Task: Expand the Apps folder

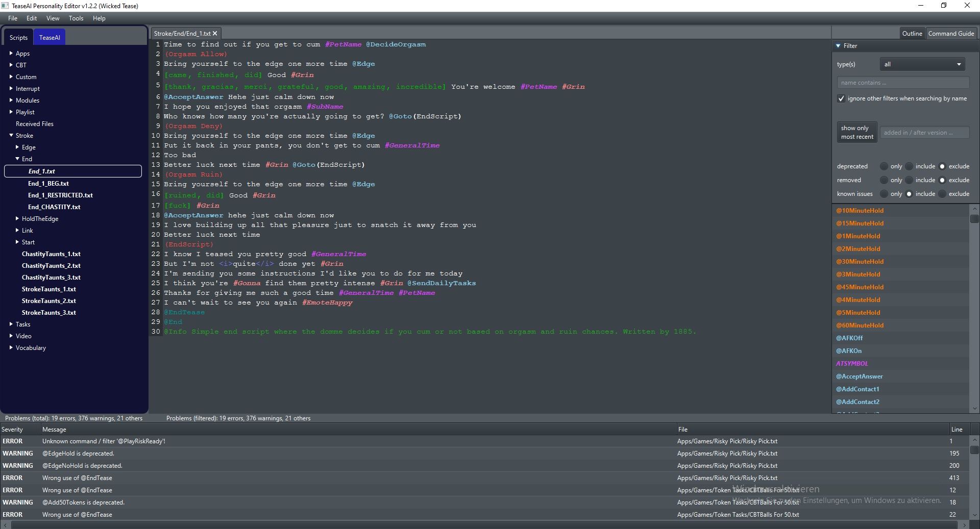Action: click(11, 53)
